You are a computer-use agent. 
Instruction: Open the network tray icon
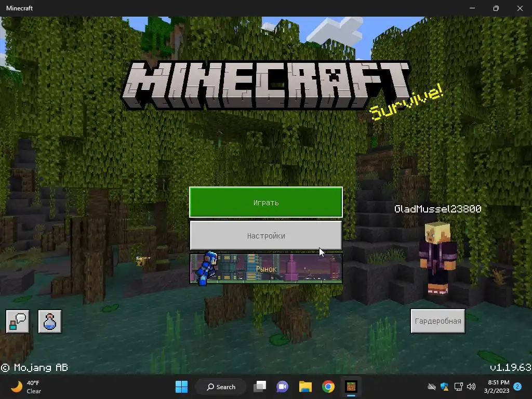pyautogui.click(x=458, y=387)
